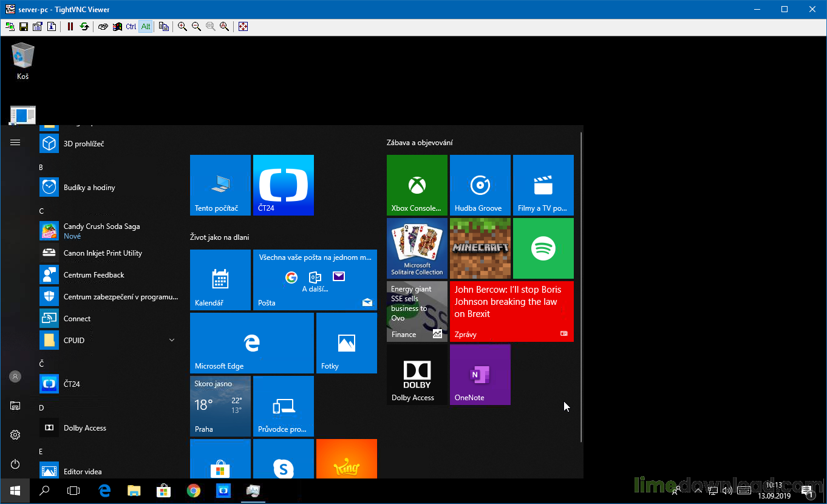Viewport: 827px width, 504px height.
Task: Open the Hudba Groove tile
Action: (x=480, y=185)
